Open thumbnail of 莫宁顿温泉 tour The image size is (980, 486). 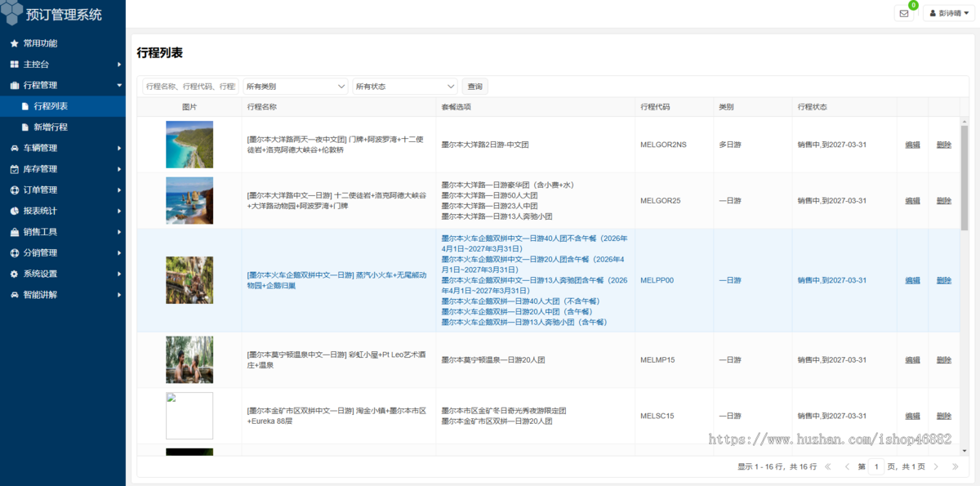[189, 359]
